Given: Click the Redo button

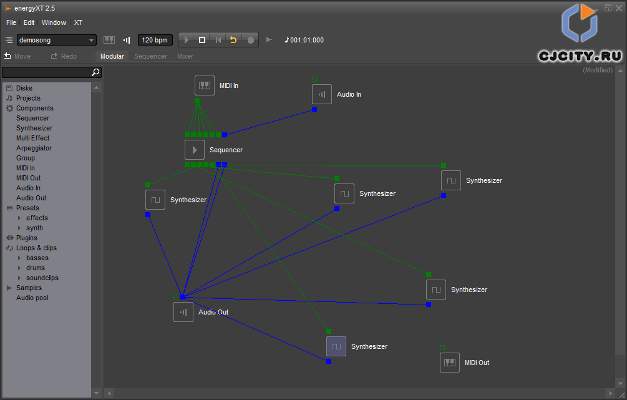Looking at the screenshot, I should (64, 56).
